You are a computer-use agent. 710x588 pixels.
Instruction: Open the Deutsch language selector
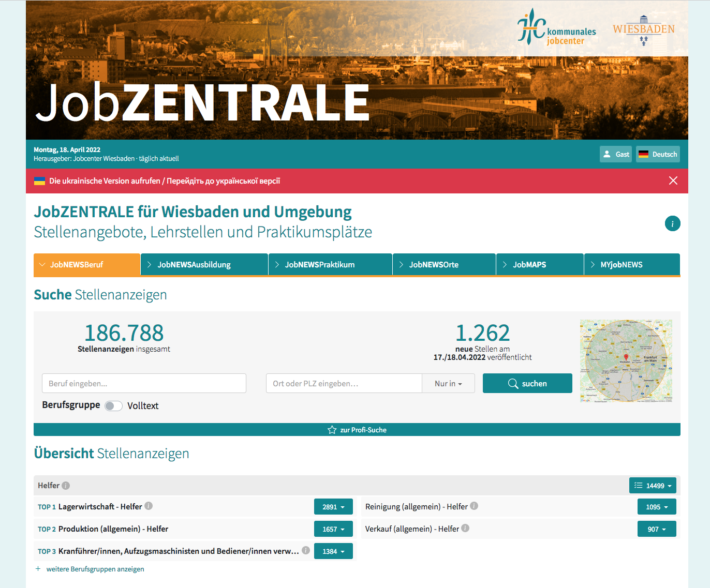[657, 154]
